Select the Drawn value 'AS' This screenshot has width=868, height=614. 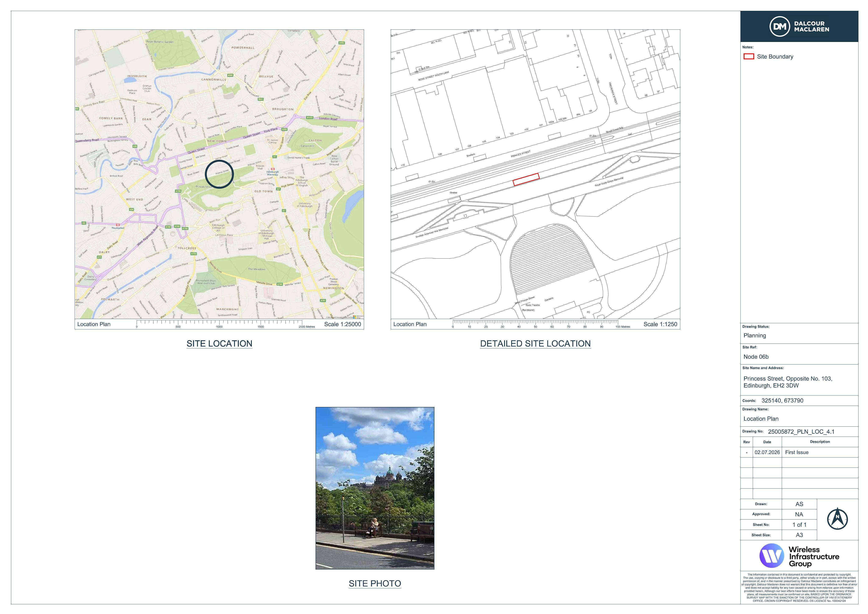click(x=799, y=504)
